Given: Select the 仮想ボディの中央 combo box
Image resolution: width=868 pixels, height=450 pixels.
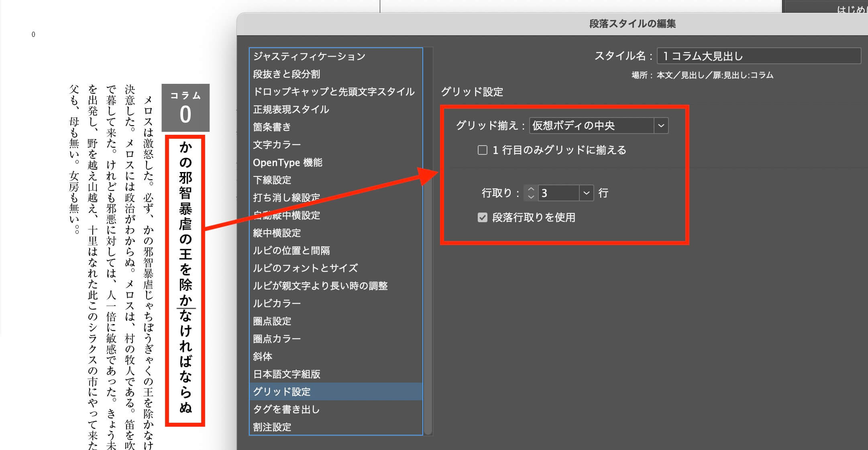Looking at the screenshot, I should click(x=591, y=126).
